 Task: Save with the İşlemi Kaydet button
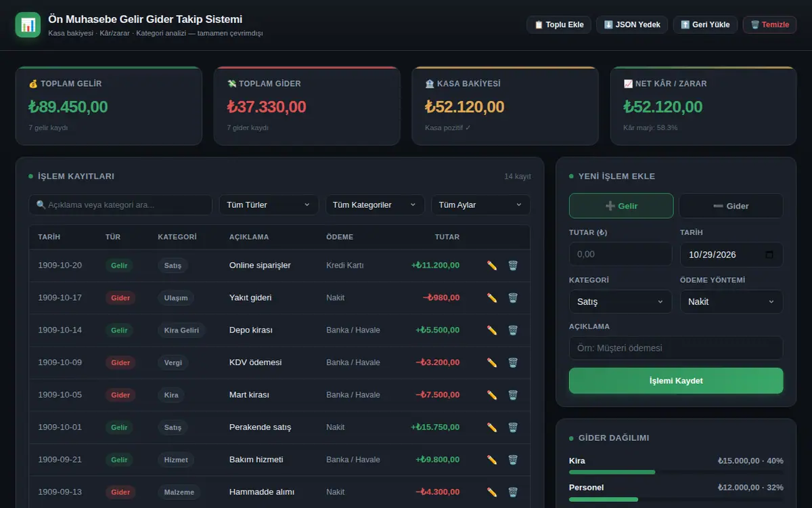click(676, 381)
